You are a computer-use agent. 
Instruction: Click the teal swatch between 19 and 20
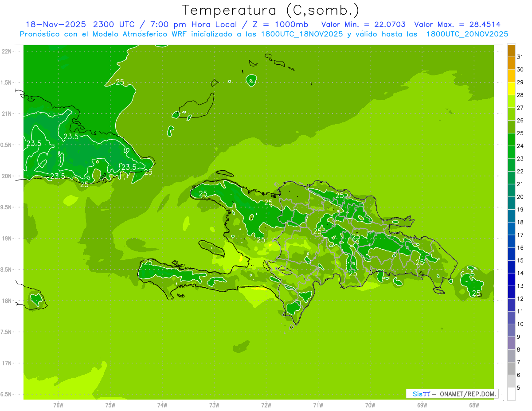click(511, 203)
